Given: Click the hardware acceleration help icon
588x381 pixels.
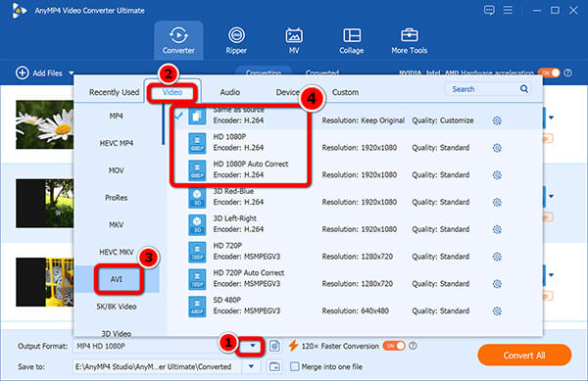Looking at the screenshot, I should (x=567, y=72).
